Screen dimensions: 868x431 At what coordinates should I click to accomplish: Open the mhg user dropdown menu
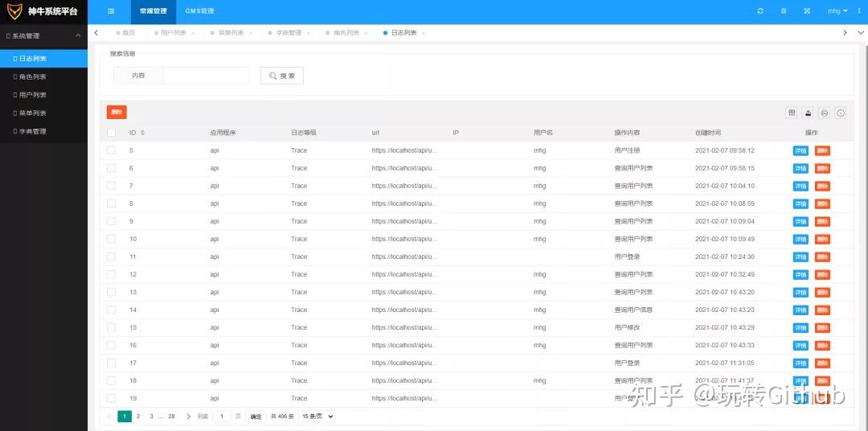pyautogui.click(x=837, y=11)
